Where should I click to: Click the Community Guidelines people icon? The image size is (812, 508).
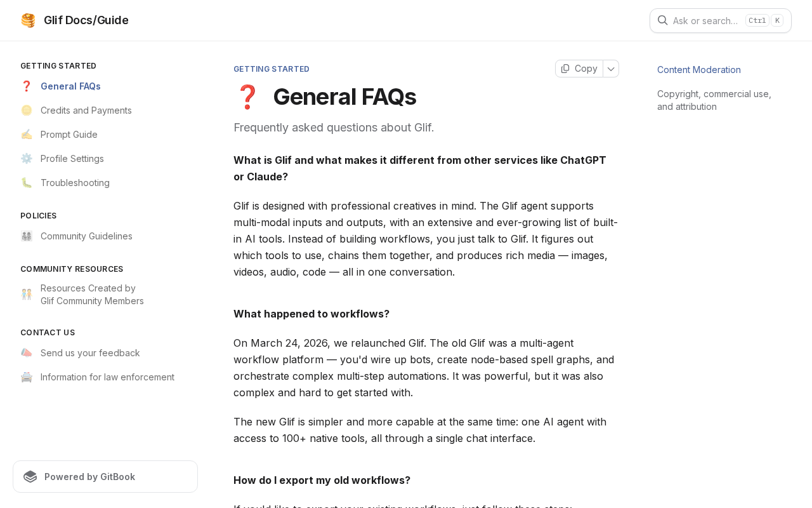27,236
